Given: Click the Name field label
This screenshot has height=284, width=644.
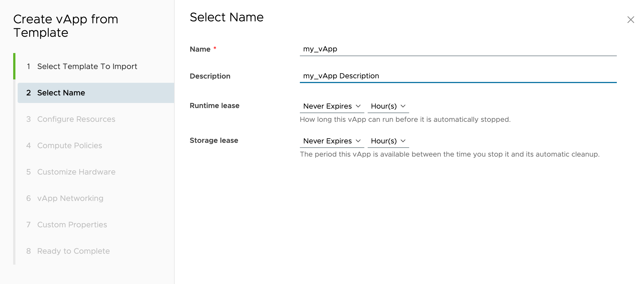Looking at the screenshot, I should tap(200, 49).
